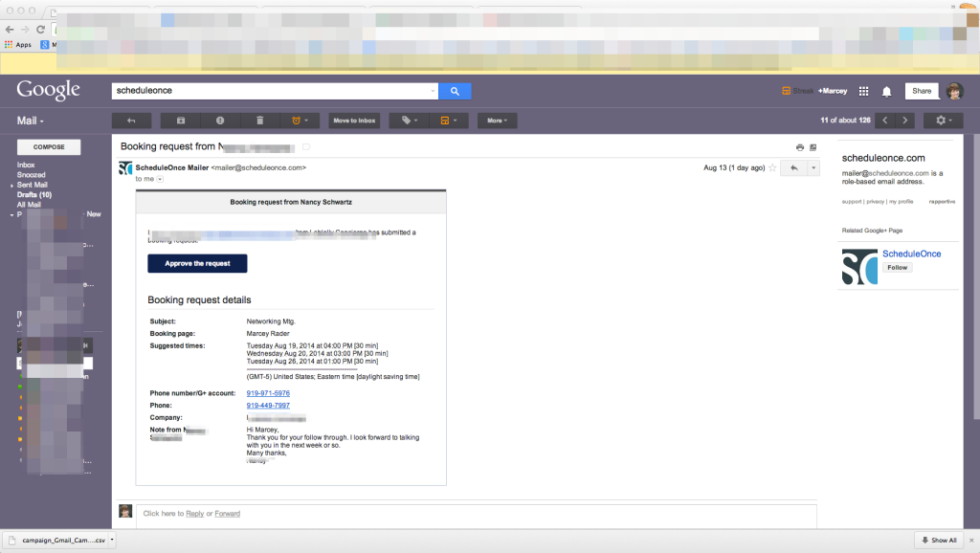Return to the message list with the back arrow
980x553 pixels.
coord(131,121)
